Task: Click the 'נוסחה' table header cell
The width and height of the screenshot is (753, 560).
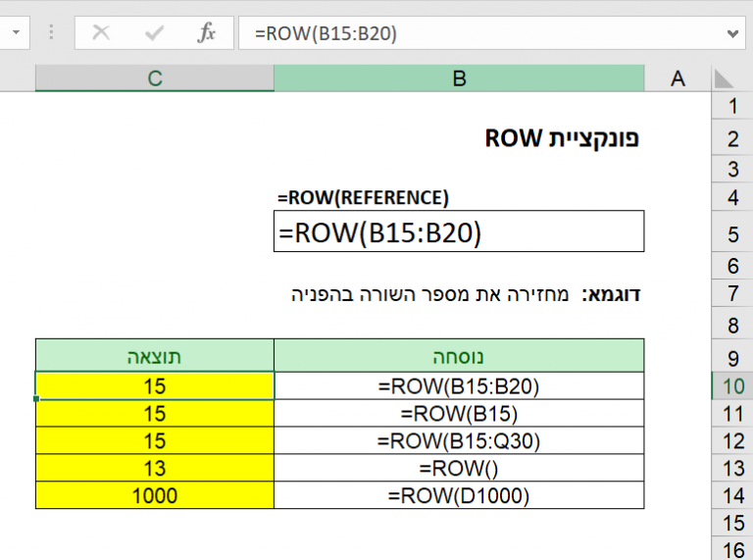Action: (x=459, y=356)
